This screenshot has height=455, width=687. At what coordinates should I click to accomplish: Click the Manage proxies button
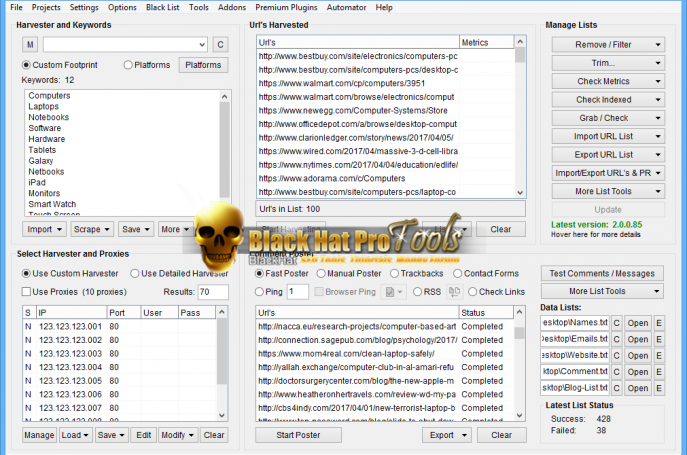[x=39, y=435]
